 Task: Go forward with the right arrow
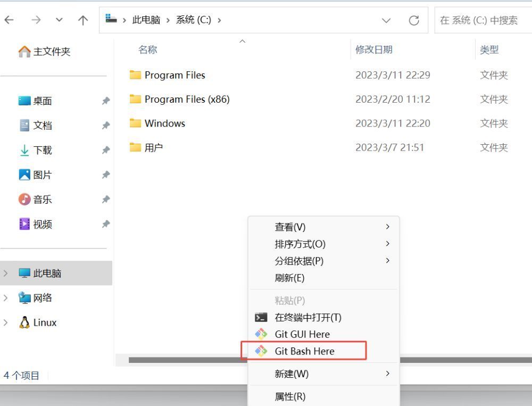click(36, 20)
